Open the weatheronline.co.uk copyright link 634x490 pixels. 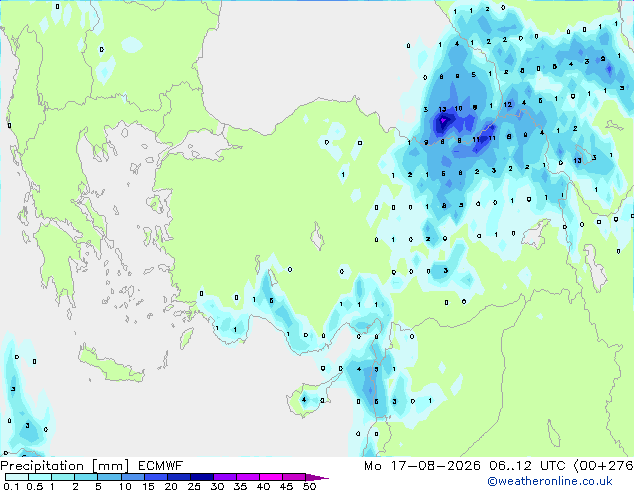(x=550, y=481)
